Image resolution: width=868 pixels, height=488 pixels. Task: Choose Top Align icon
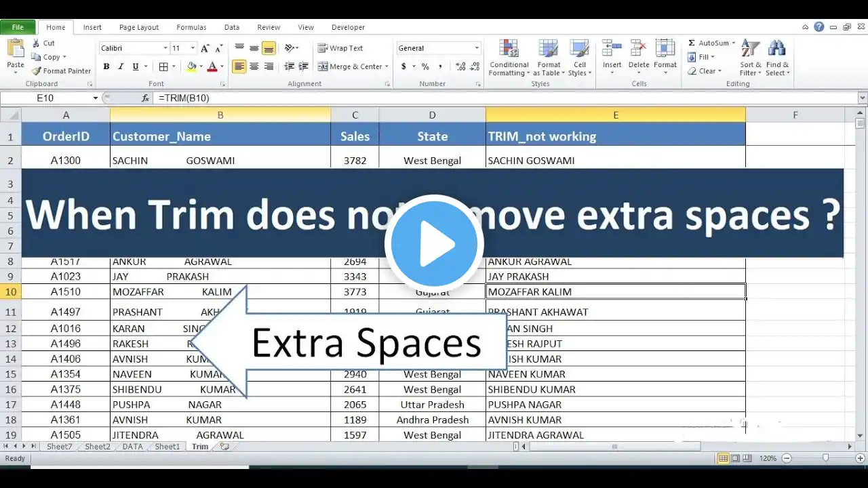239,48
